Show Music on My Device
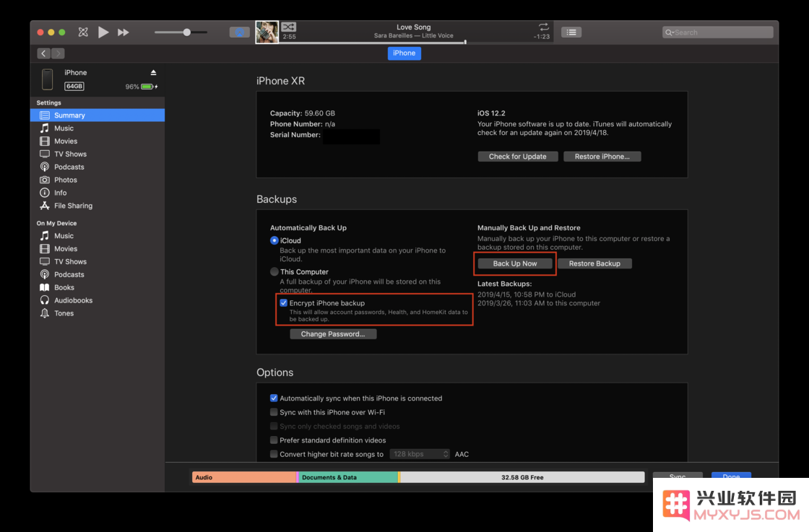 pos(98,235)
